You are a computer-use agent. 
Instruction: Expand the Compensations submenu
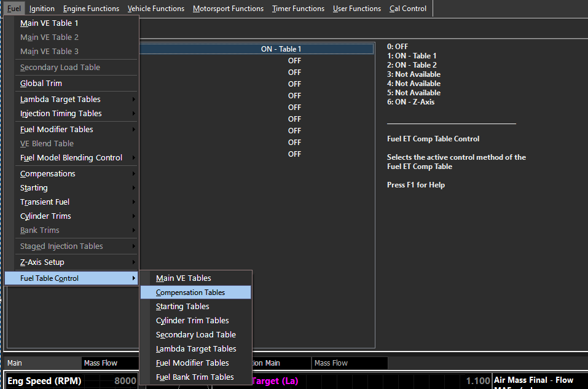click(48, 174)
